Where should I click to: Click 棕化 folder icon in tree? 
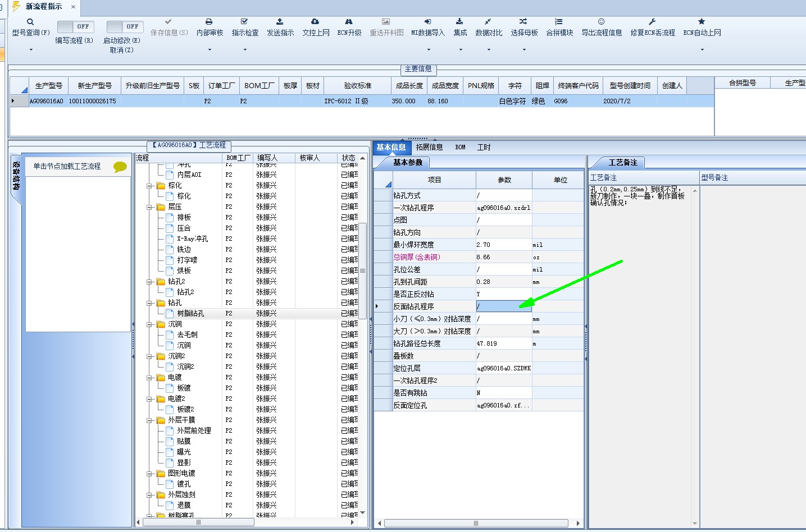pyautogui.click(x=161, y=185)
